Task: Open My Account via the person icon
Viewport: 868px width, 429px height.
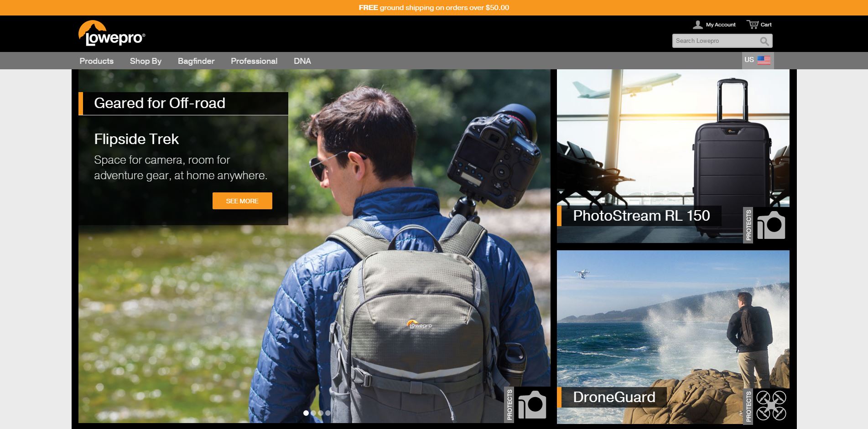Action: tap(697, 25)
